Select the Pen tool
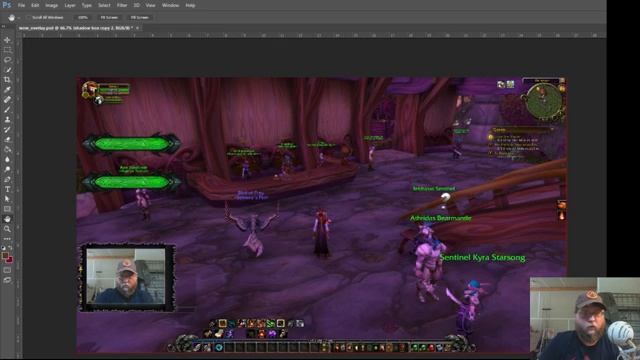Screen dimensions: 640x360 tap(7, 179)
